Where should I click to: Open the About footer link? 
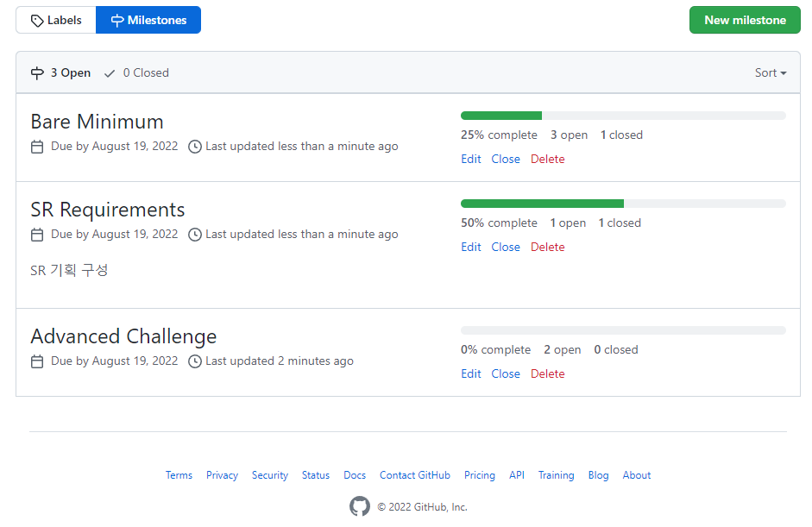pyautogui.click(x=637, y=475)
